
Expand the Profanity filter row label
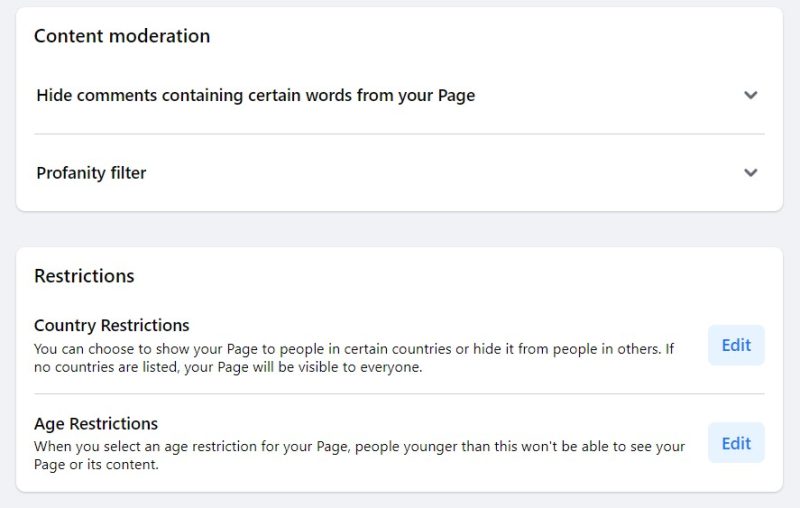pos(91,173)
